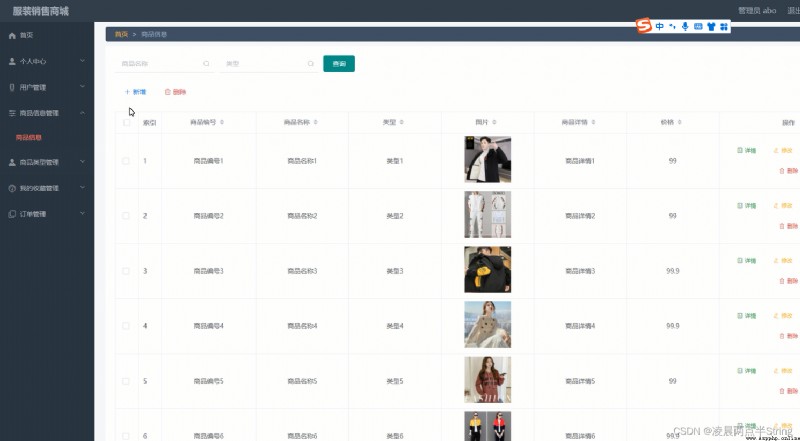This screenshot has width=800, height=441.
Task: Click the 类型3 cell
Action: 395,271
